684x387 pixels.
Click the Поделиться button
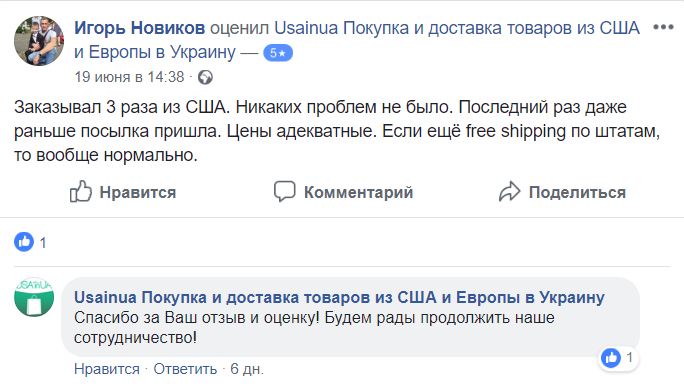(x=562, y=192)
